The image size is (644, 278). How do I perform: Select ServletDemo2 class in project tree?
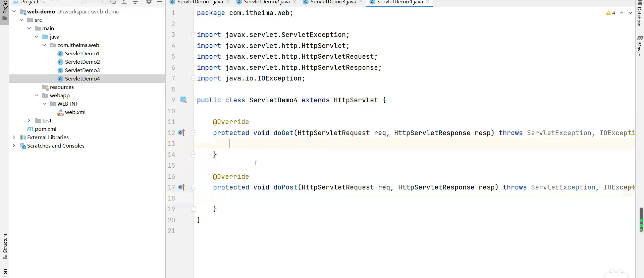click(x=82, y=62)
